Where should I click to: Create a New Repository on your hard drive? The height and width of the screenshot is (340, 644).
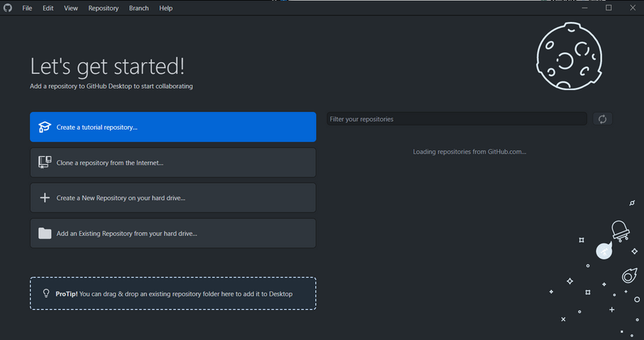pos(173,198)
